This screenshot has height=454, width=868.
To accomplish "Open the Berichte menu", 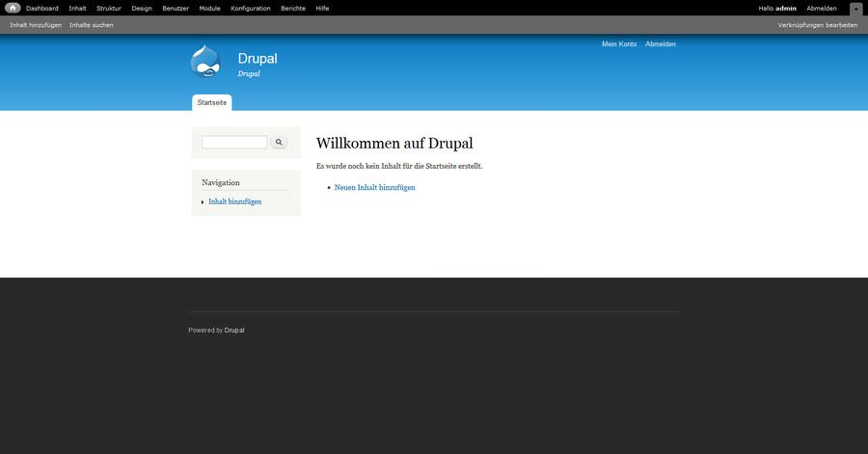I will (x=293, y=9).
